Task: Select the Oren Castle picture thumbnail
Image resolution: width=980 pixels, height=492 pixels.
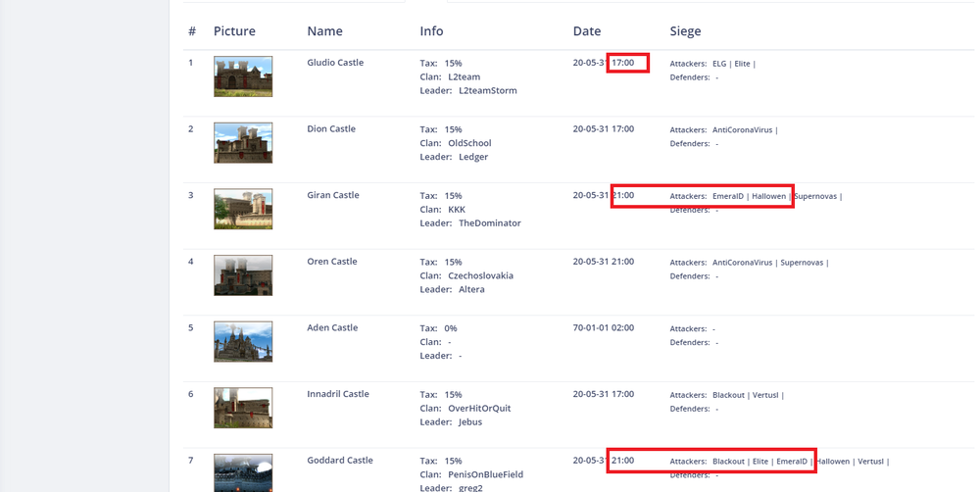Action: 243,275
